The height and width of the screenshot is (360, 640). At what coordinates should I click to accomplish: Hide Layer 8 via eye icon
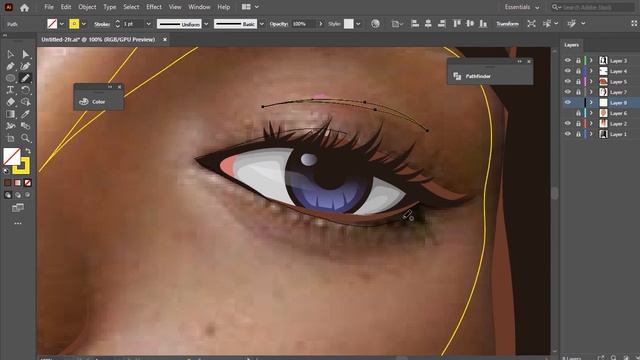[568, 102]
